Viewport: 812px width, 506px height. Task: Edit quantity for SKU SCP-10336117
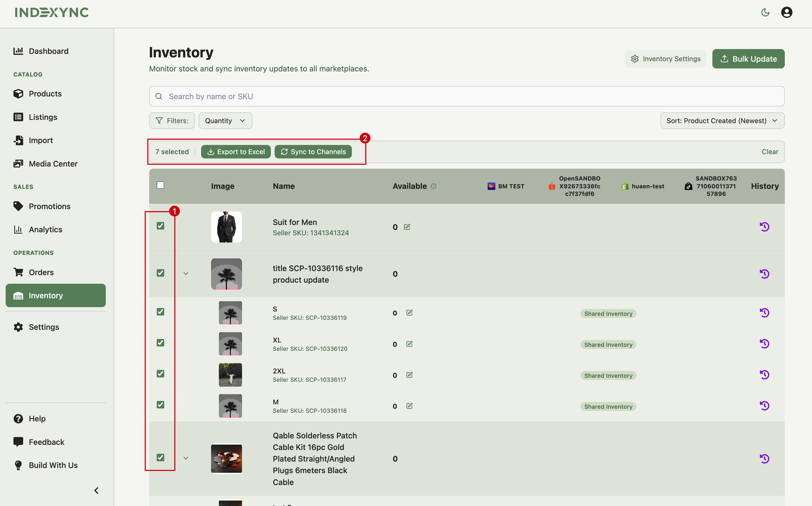409,375
